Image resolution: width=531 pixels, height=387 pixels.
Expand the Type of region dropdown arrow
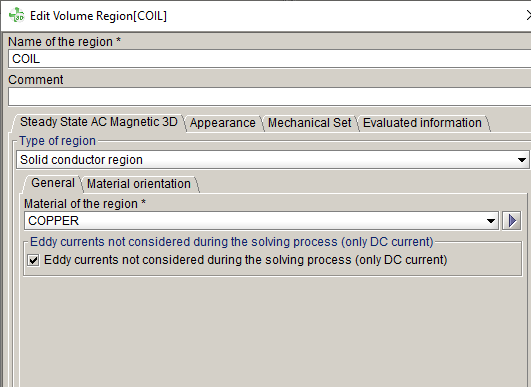[x=522, y=160]
